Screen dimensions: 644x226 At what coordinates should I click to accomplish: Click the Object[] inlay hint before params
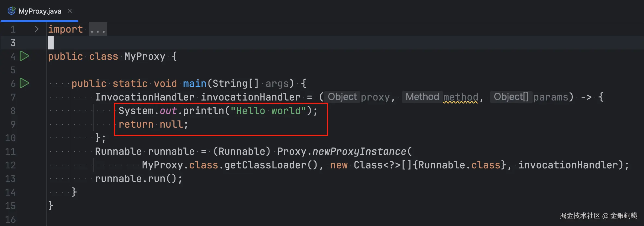coord(511,97)
